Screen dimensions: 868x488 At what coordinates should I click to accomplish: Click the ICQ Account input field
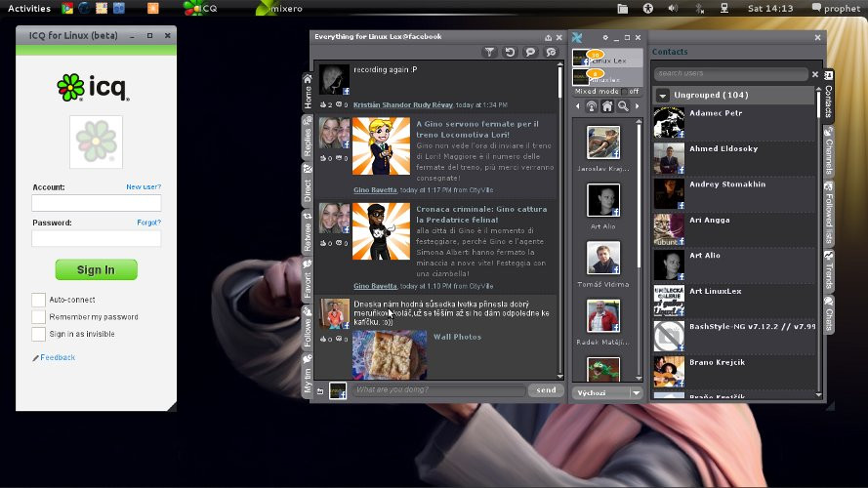[97, 203]
